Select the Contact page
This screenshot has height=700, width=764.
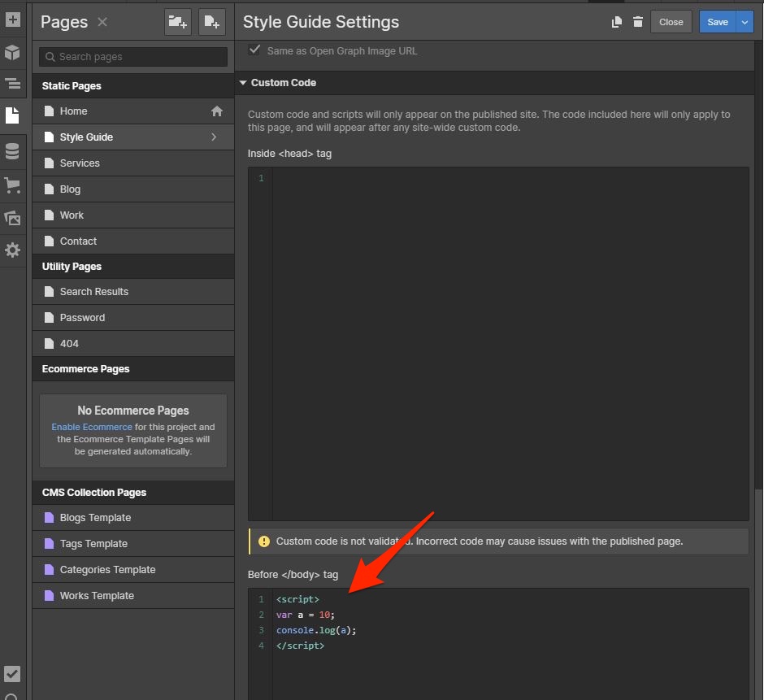coord(133,241)
